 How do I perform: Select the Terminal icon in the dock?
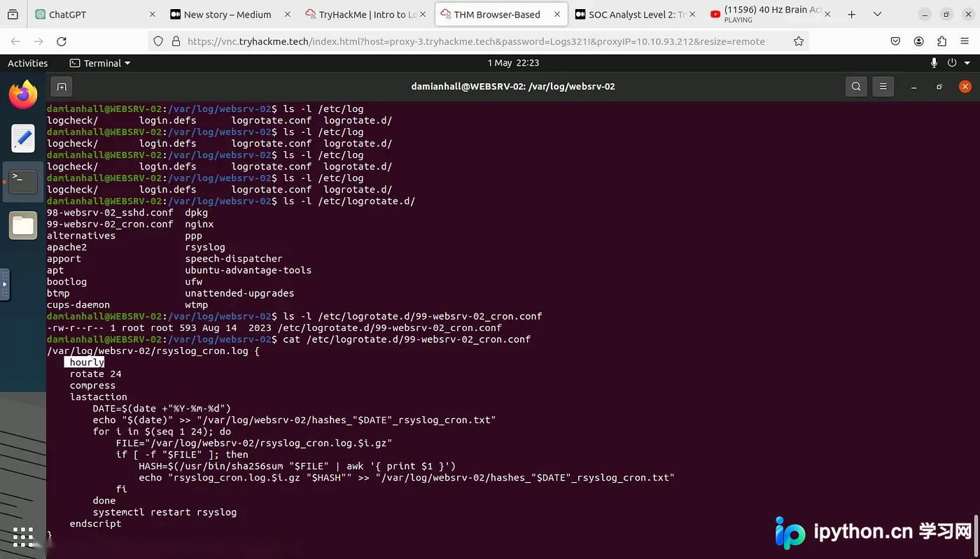coord(23,182)
